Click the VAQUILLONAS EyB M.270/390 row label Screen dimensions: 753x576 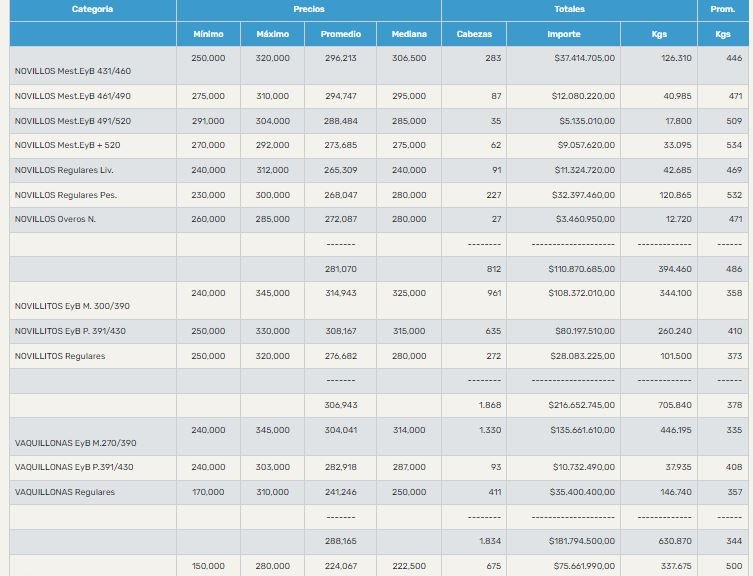pos(76,442)
